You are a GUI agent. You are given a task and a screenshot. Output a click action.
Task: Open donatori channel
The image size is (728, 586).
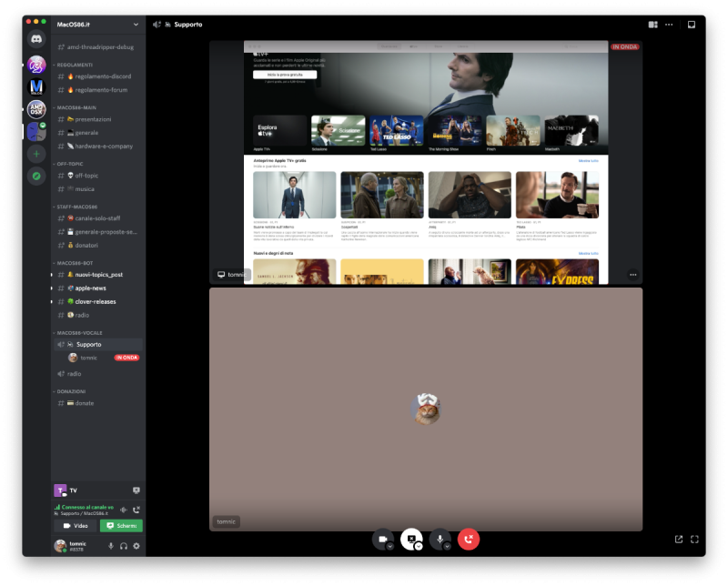pyautogui.click(x=98, y=245)
